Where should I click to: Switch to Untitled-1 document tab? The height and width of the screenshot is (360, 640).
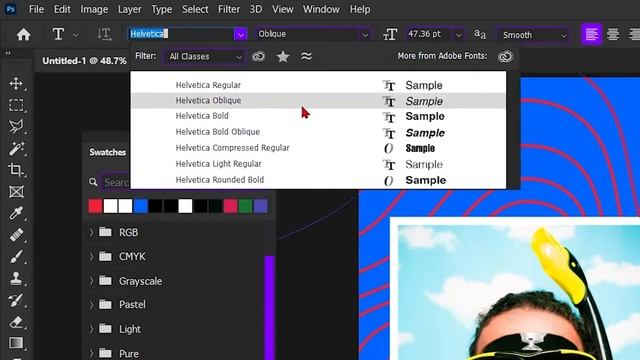pos(84,61)
